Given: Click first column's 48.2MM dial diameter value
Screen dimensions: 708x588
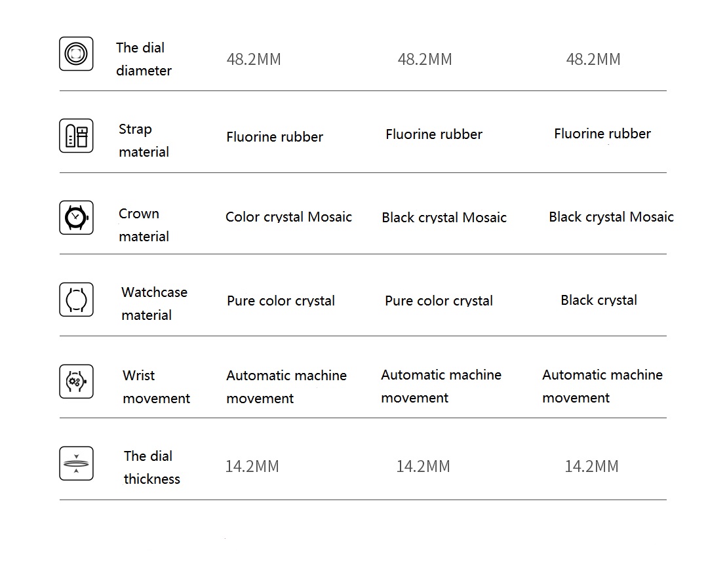Looking at the screenshot, I should 254,60.
